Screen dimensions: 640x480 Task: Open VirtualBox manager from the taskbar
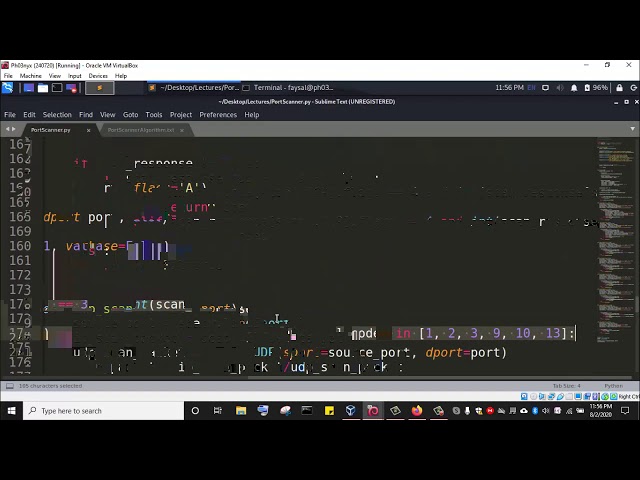[x=351, y=411]
